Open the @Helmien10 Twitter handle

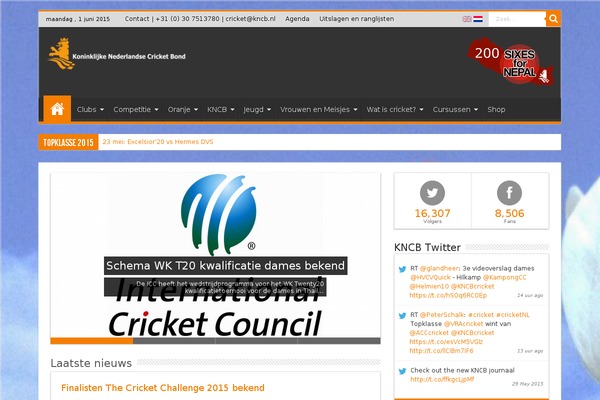point(429,286)
